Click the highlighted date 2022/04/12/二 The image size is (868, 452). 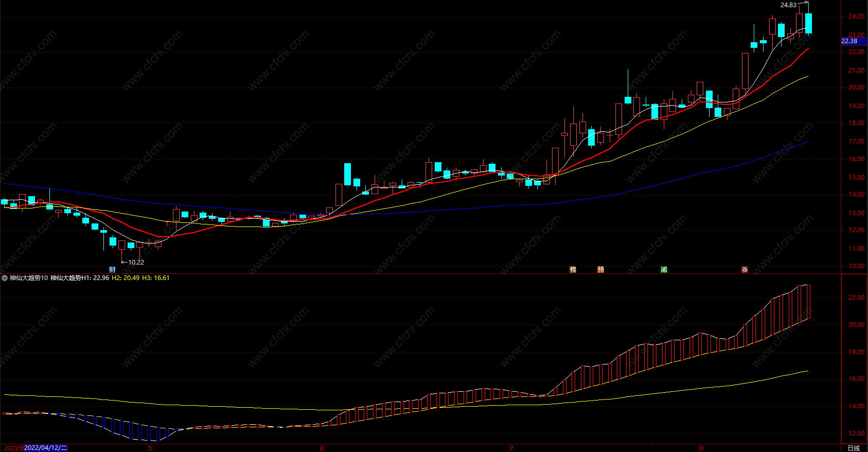point(46,448)
